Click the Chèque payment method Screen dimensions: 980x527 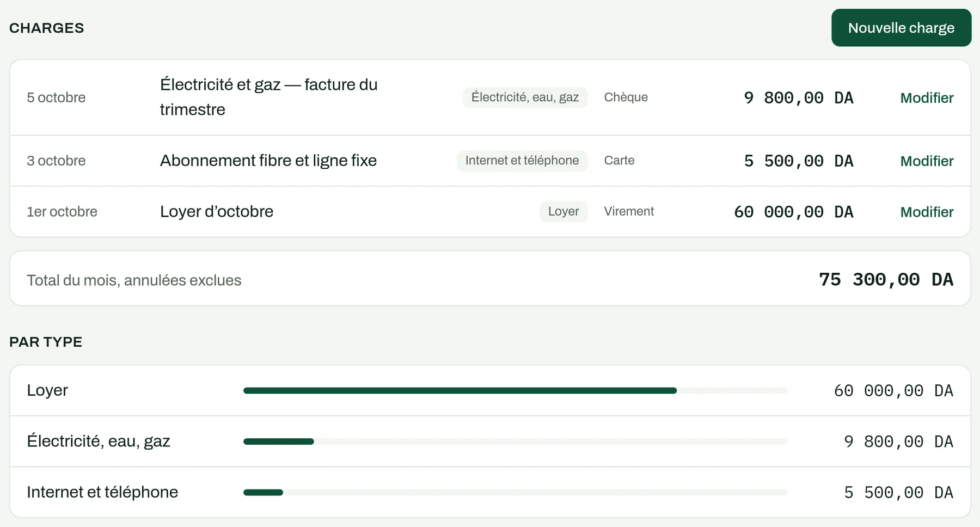point(626,97)
